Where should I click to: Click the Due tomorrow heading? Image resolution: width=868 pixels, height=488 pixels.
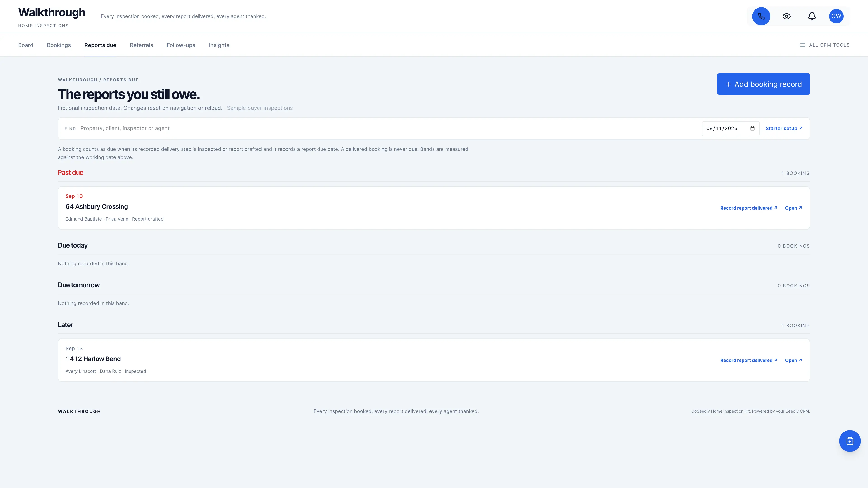coord(79,285)
